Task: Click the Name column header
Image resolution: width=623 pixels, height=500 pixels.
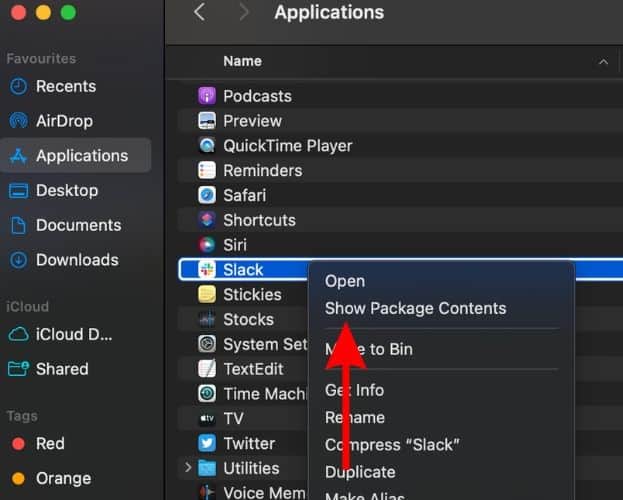Action: point(242,62)
